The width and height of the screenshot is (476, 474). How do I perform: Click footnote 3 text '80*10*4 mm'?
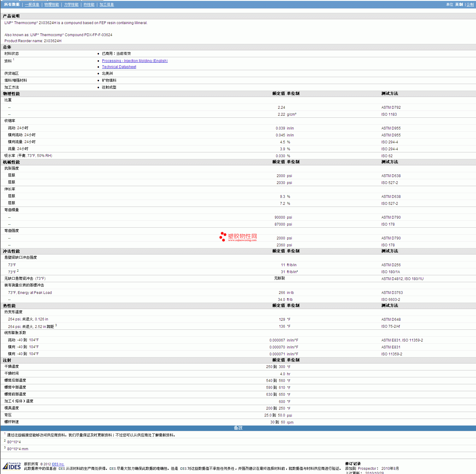(x=18, y=449)
